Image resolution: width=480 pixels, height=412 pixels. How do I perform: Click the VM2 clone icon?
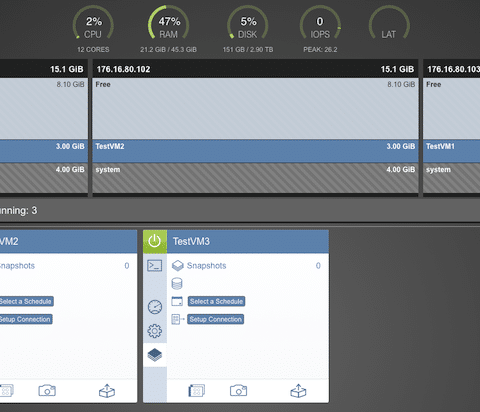6,390
